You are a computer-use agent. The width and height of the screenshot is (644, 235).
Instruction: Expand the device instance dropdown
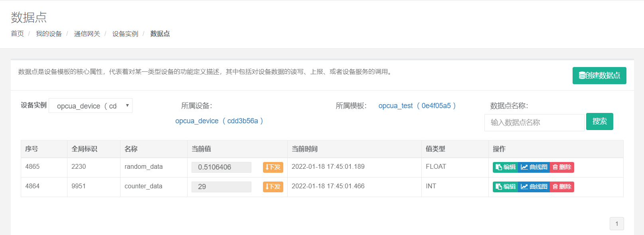pyautogui.click(x=91, y=106)
